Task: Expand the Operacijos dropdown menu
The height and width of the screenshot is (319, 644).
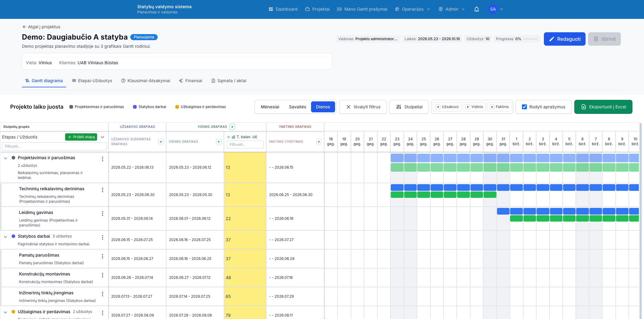Action: click(x=412, y=9)
